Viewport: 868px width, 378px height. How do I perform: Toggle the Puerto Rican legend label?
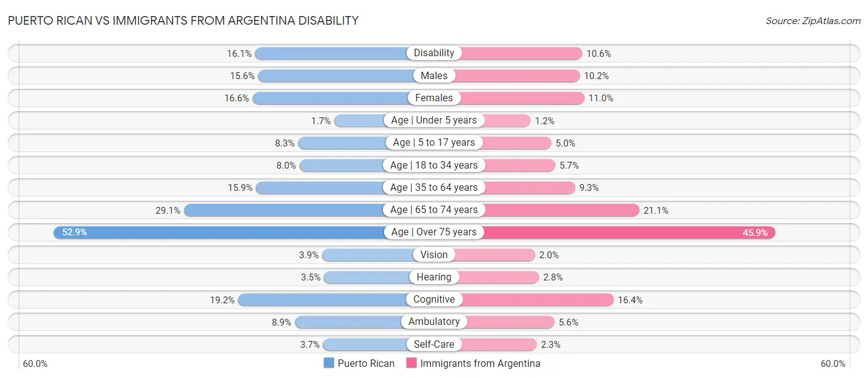pos(366,363)
